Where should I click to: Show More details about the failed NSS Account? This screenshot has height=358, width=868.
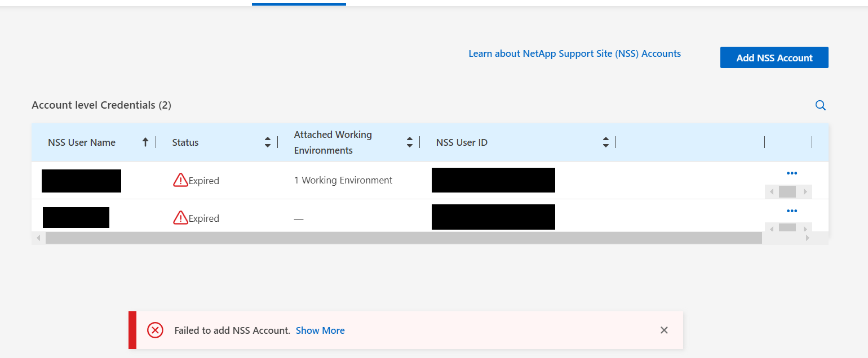(320, 330)
